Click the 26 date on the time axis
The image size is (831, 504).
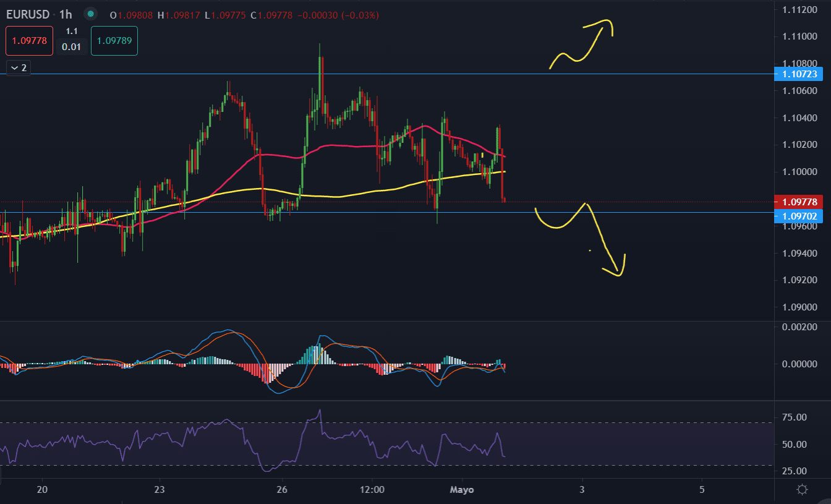coord(283,489)
